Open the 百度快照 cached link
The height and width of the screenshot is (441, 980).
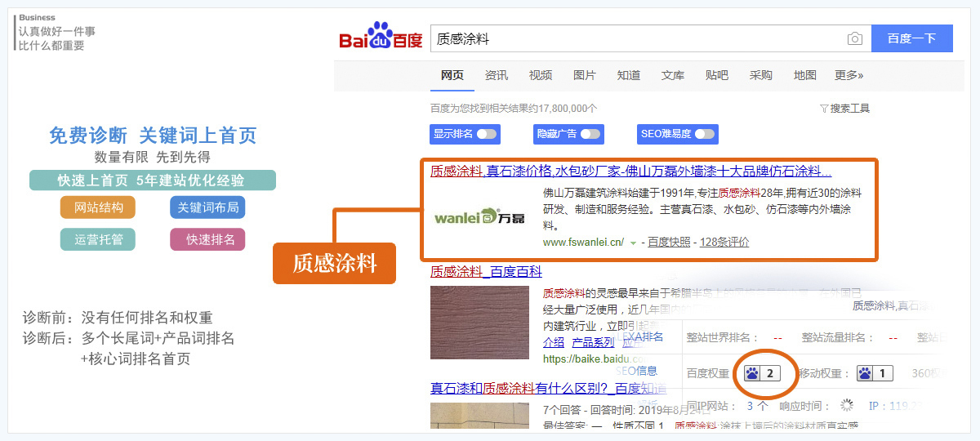click(x=669, y=243)
